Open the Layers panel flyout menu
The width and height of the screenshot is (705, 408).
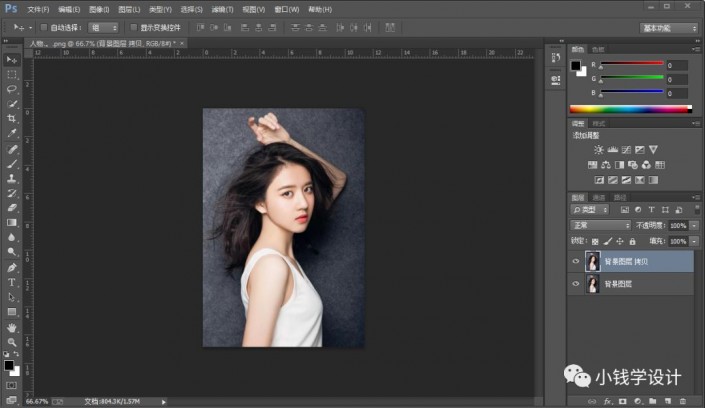(x=696, y=197)
